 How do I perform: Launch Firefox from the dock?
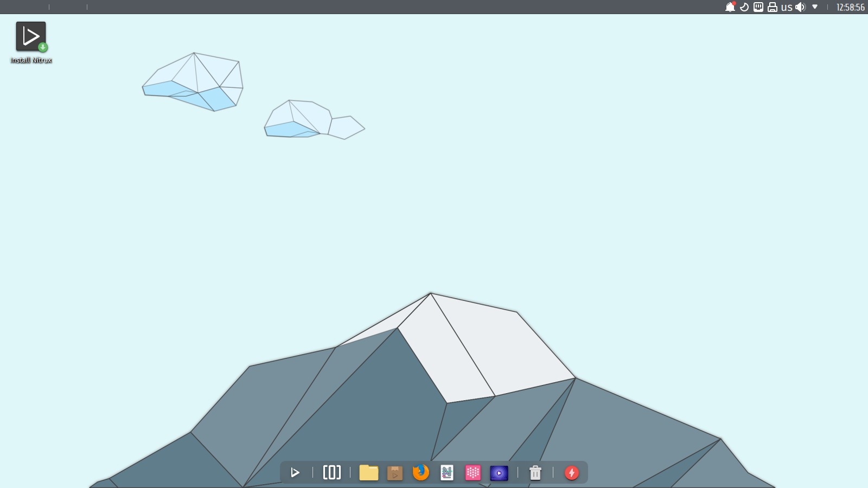[x=421, y=472]
